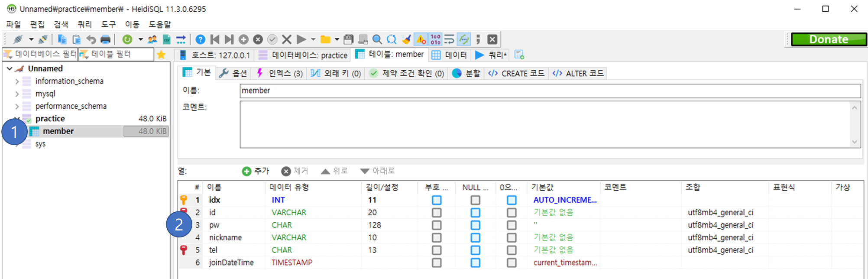This screenshot has height=279, width=868.
Task: Click the disconnect plug icon
Action: 43,39
